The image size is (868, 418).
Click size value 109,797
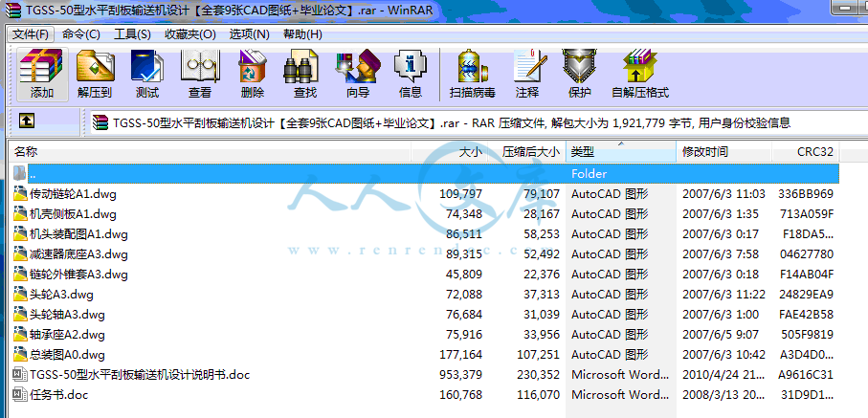click(x=460, y=194)
